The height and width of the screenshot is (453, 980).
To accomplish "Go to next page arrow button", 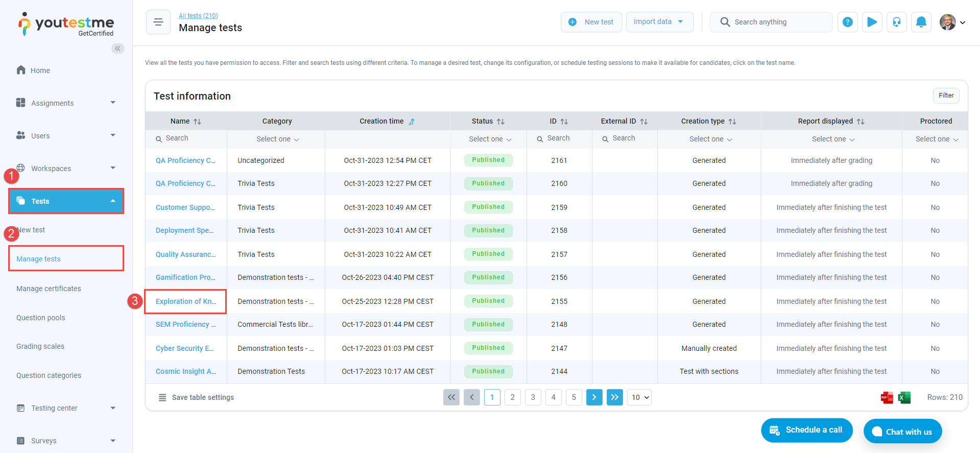I will 594,397.
